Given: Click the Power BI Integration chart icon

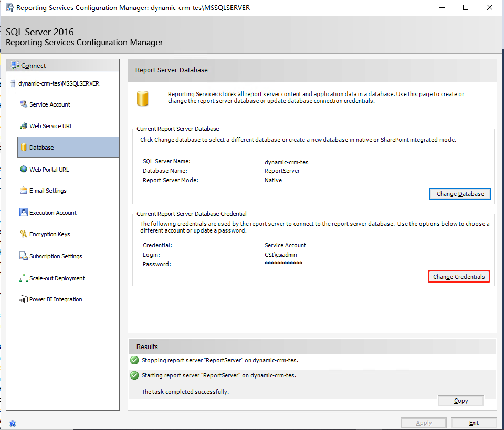Looking at the screenshot, I should coord(24,299).
